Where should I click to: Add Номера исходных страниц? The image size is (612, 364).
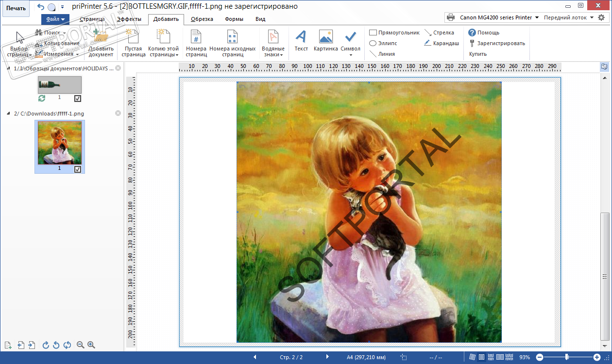[x=233, y=43]
